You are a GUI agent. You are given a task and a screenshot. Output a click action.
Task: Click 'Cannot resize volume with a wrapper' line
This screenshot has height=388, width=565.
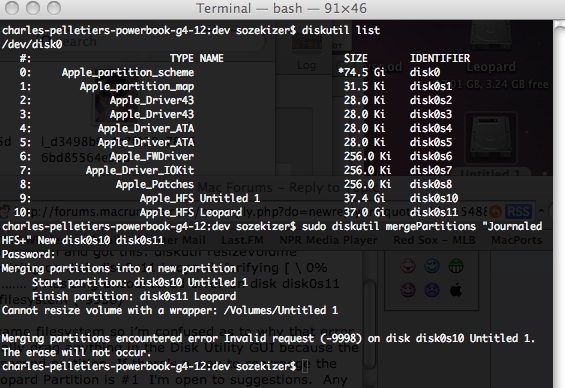point(170,311)
